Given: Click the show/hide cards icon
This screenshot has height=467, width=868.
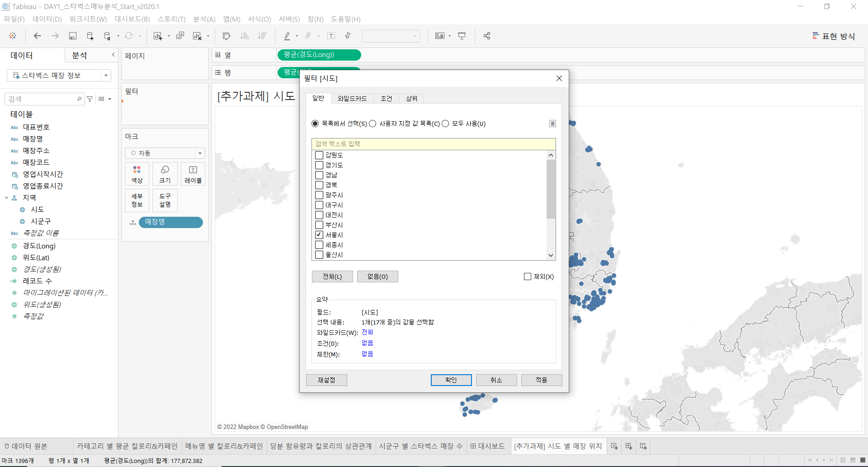Looking at the screenshot, I should (439, 36).
